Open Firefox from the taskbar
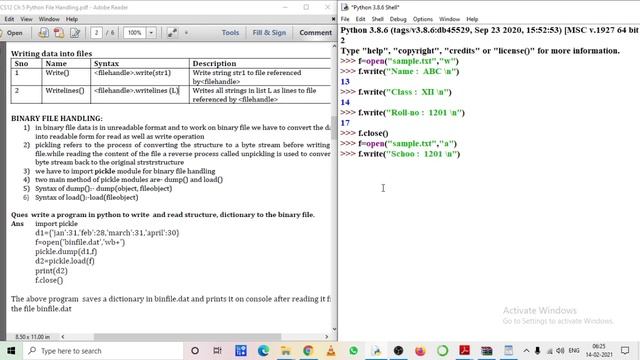The height and width of the screenshot is (360, 640). tap(420, 351)
